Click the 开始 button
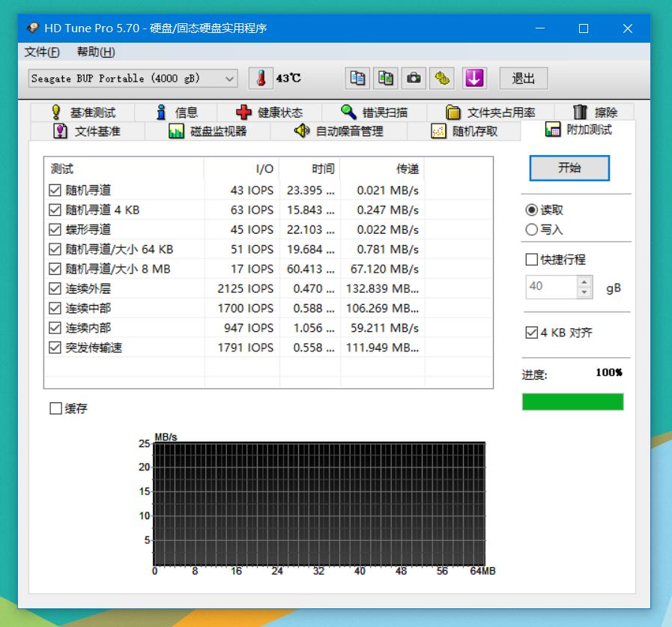This screenshot has width=672, height=627. tap(569, 168)
